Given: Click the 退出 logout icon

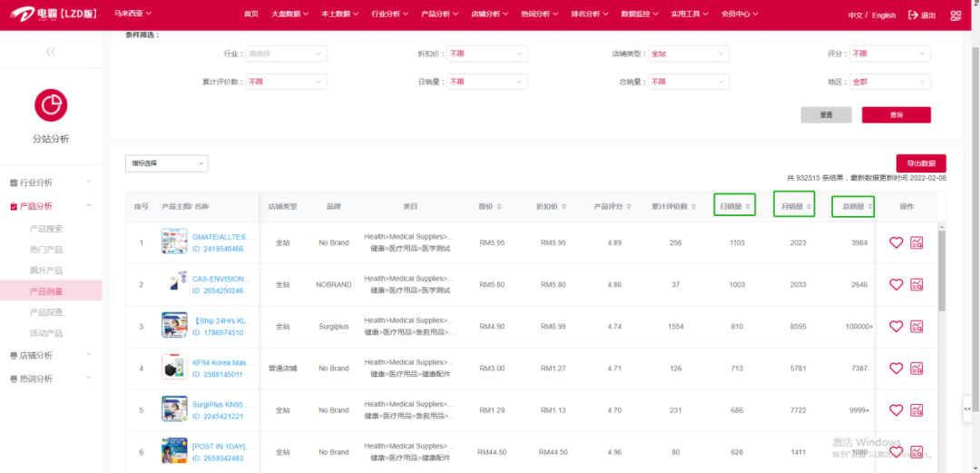Looking at the screenshot, I should (913, 15).
